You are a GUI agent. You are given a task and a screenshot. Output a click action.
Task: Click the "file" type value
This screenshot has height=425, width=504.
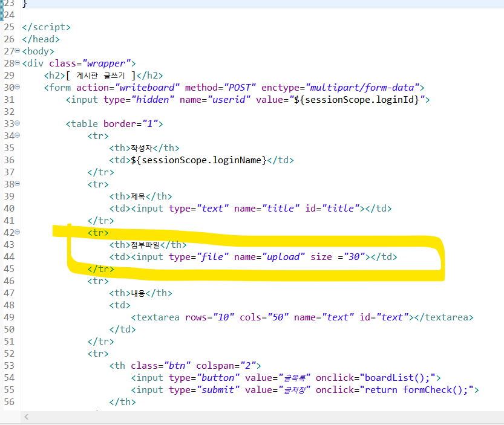pos(212,257)
